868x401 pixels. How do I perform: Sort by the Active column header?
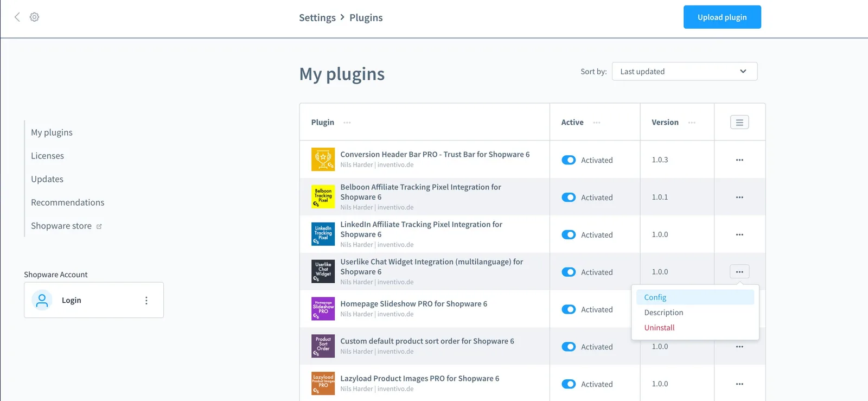coord(572,123)
